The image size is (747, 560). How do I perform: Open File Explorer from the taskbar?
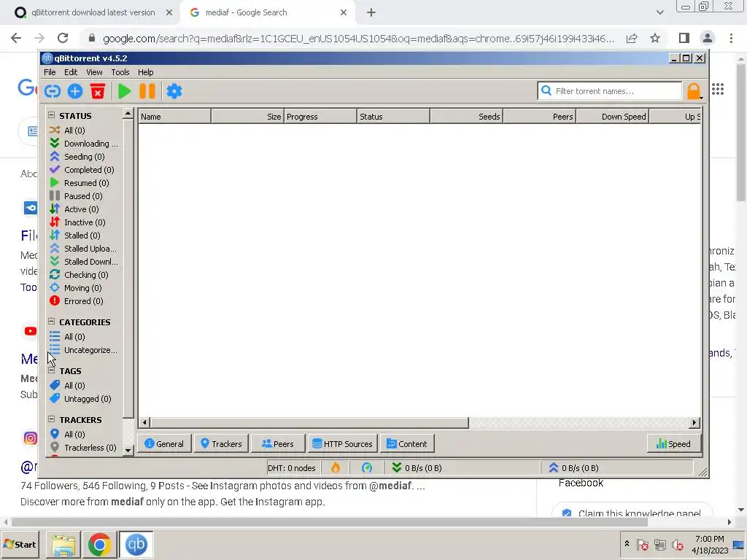click(63, 544)
